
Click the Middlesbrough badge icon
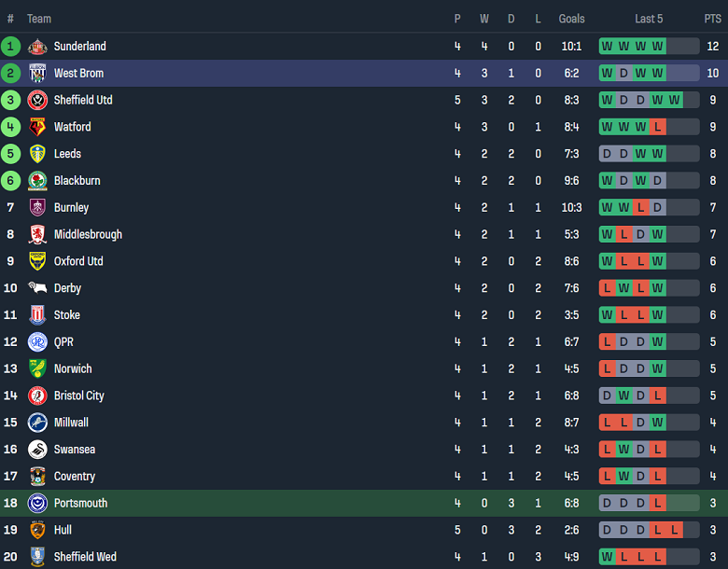click(37, 235)
